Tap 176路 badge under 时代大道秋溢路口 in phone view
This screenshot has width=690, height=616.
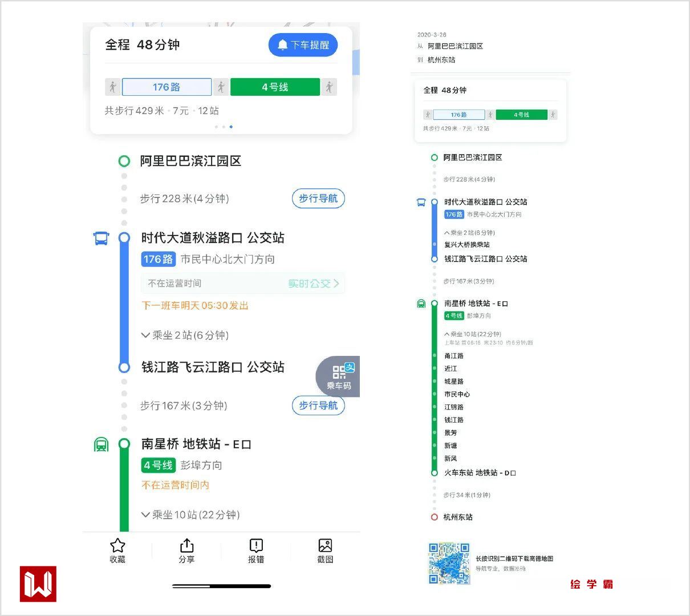(x=158, y=259)
